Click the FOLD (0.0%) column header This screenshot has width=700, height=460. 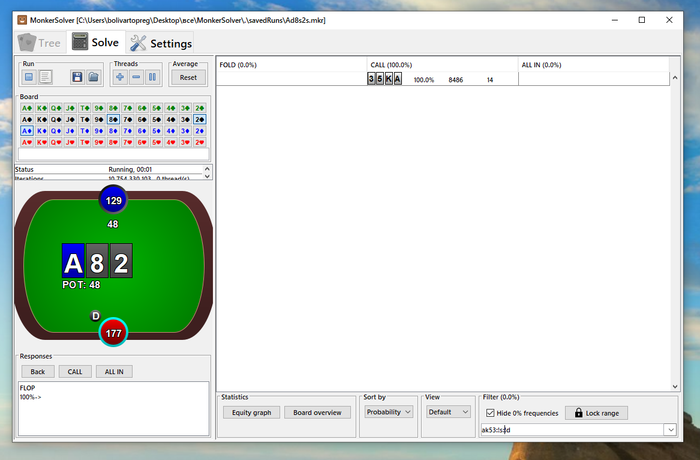click(x=292, y=65)
